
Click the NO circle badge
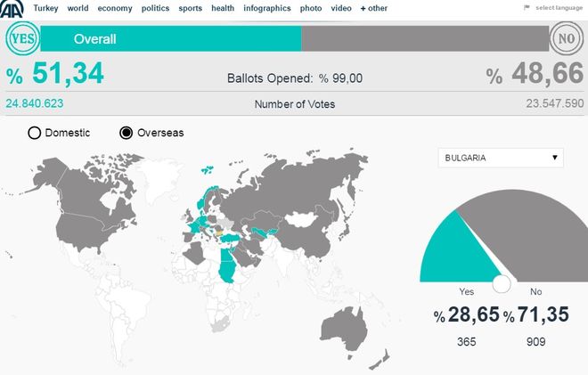(x=567, y=39)
